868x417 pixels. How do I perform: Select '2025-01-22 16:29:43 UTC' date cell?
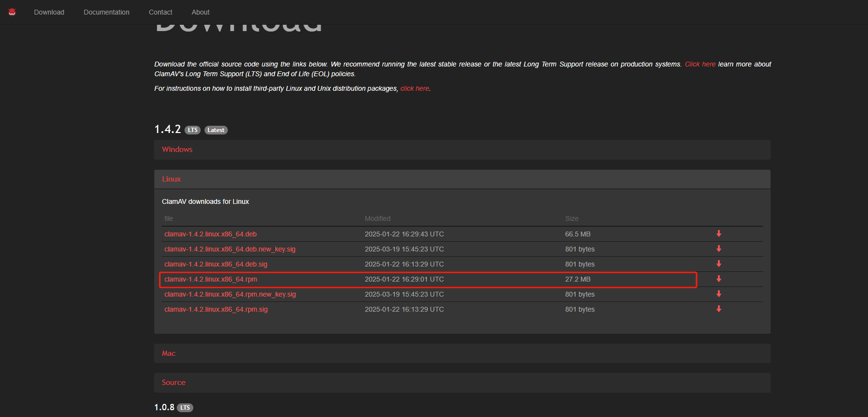click(x=404, y=234)
